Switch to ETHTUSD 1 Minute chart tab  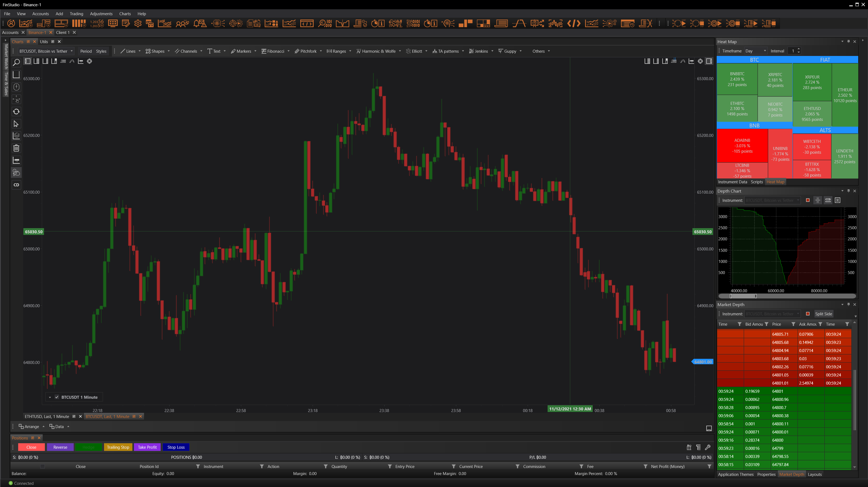[47, 417]
